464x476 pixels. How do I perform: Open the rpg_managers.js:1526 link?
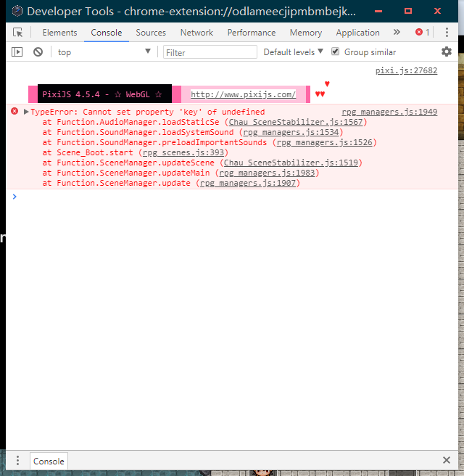coord(325,142)
